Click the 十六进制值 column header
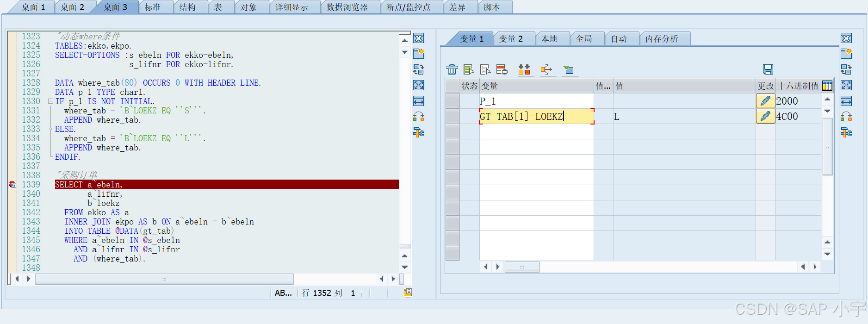The image size is (868, 324). pos(799,86)
